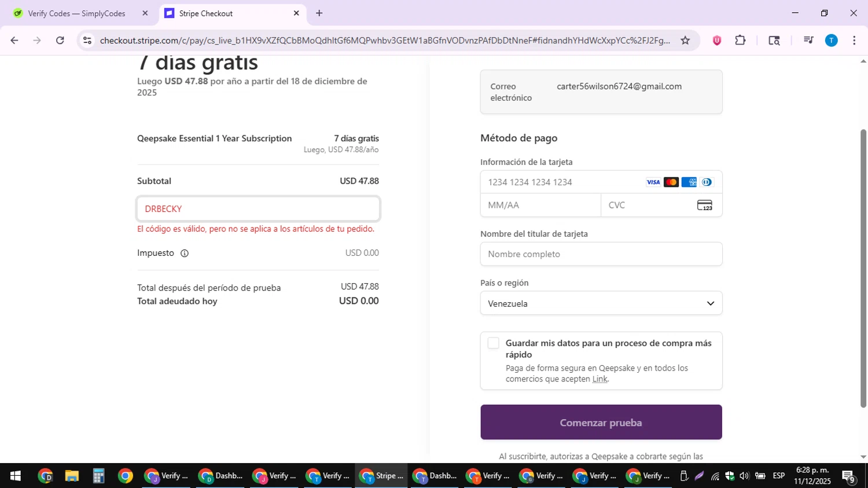Image resolution: width=868 pixels, height=488 pixels.
Task: Open the País o región dropdown
Action: pos(601,303)
